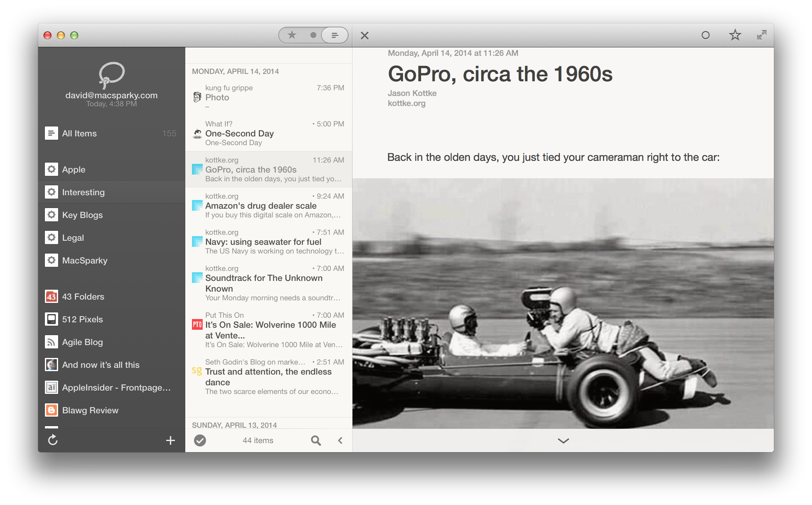
Task: Close the article with X icon
Action: tap(365, 35)
